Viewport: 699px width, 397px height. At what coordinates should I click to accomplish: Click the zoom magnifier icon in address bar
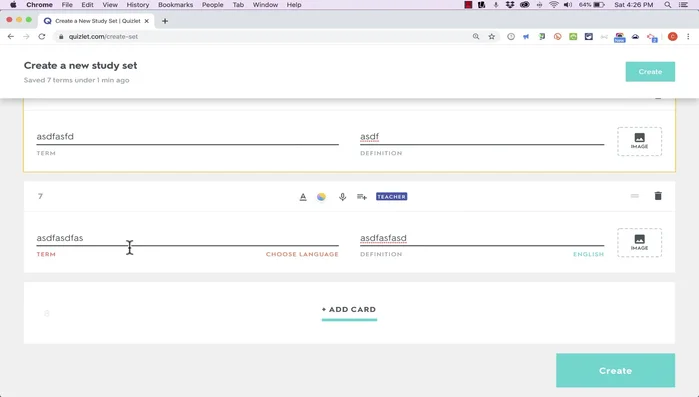click(476, 37)
